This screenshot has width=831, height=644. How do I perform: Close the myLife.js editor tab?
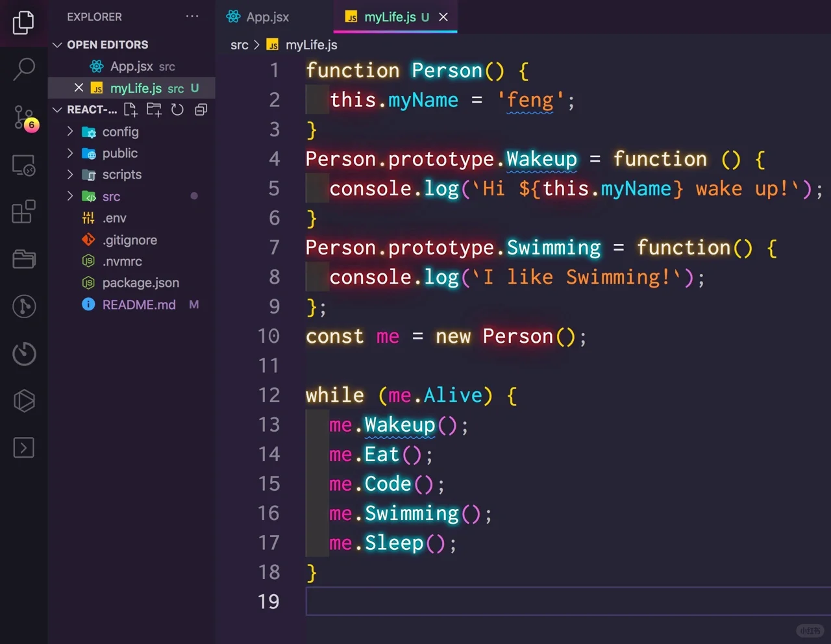(x=443, y=17)
